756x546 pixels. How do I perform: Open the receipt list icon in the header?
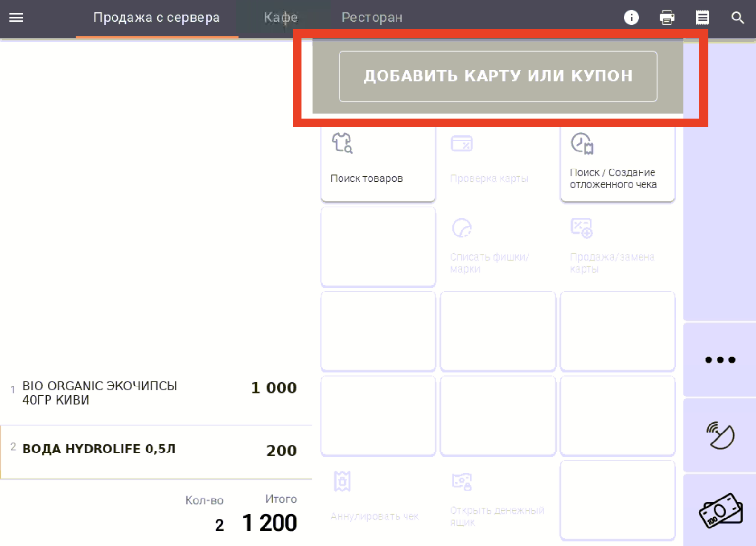[x=702, y=18]
